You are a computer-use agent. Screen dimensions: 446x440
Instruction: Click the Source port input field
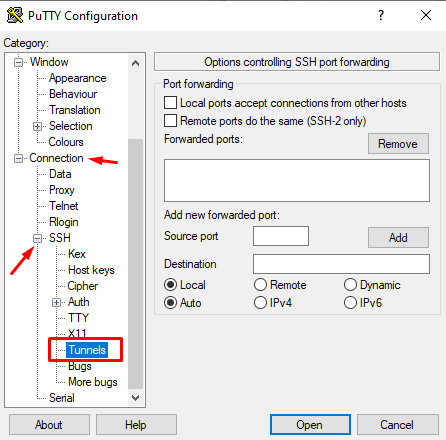281,236
